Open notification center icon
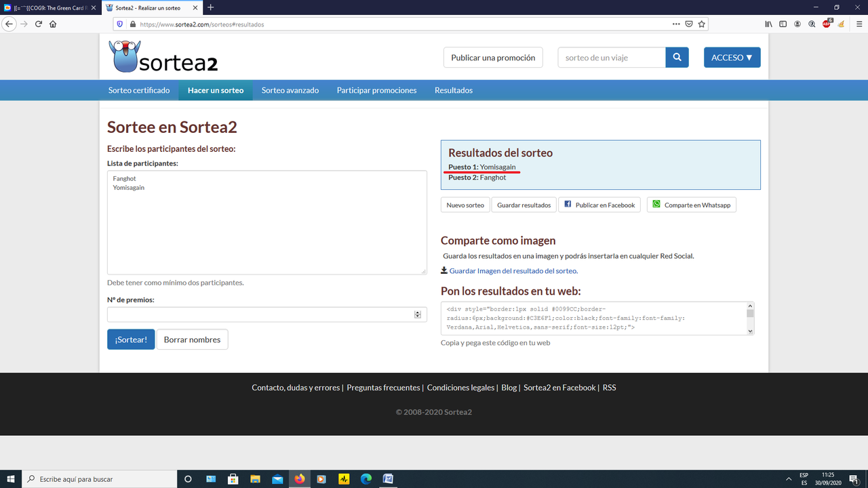The image size is (868, 488). pyautogui.click(x=854, y=479)
